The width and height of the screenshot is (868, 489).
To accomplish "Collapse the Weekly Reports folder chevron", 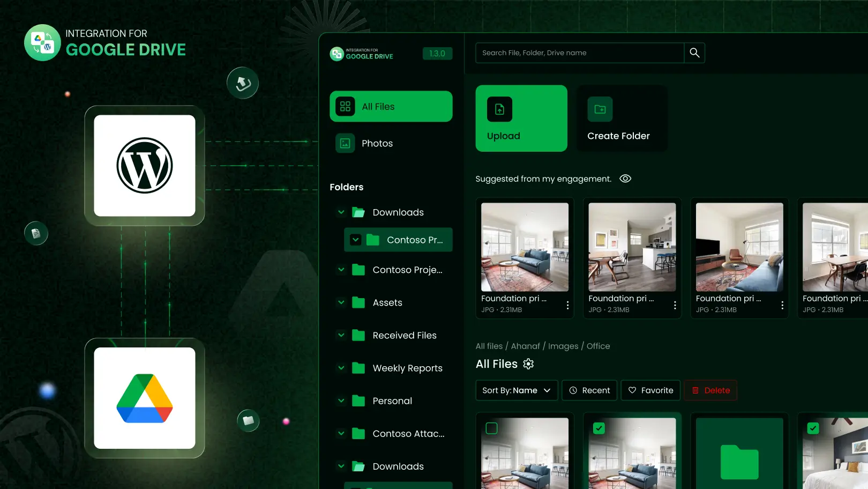I will [x=341, y=368].
